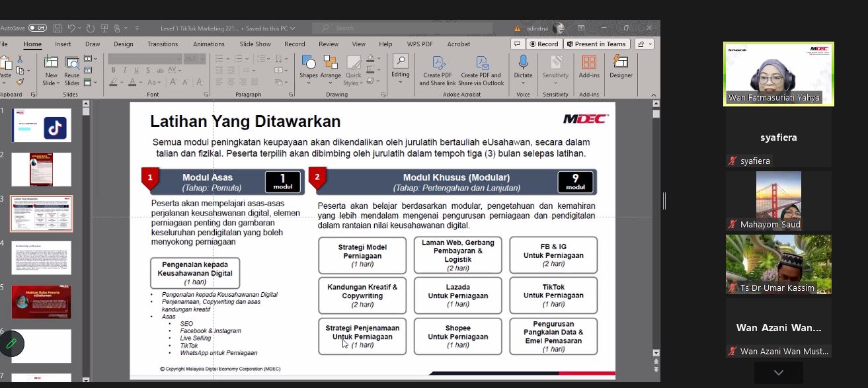Open the Designer pane
Screen dimensions: 868x388
621,67
